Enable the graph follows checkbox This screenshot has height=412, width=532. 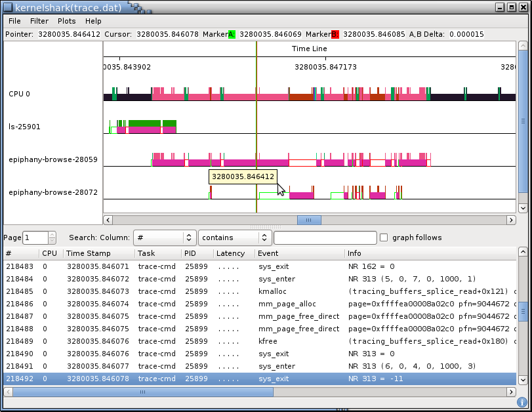pyautogui.click(x=384, y=237)
